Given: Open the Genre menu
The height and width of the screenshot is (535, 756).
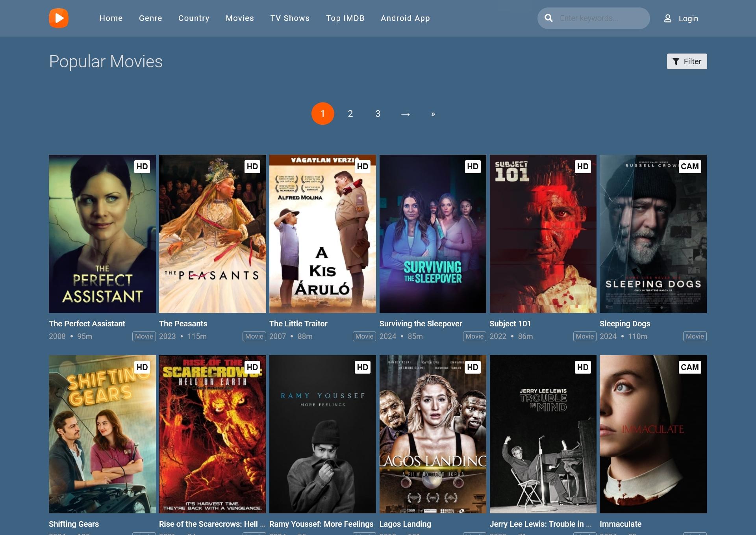Looking at the screenshot, I should [150, 18].
